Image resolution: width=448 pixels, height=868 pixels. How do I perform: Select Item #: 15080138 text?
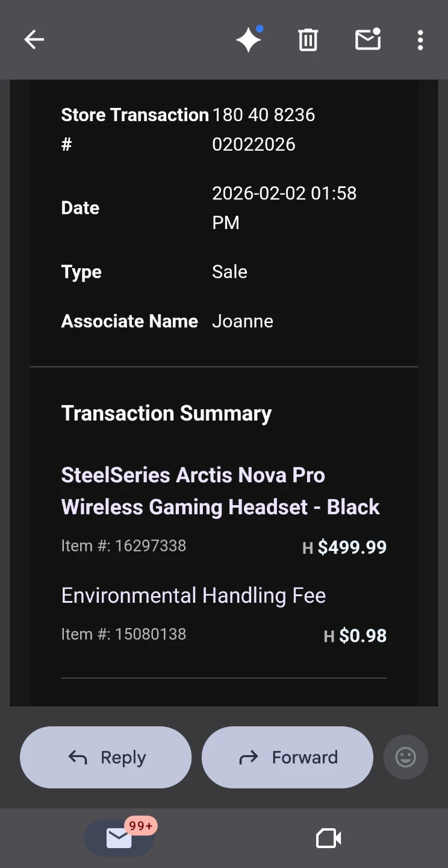pyautogui.click(x=123, y=634)
